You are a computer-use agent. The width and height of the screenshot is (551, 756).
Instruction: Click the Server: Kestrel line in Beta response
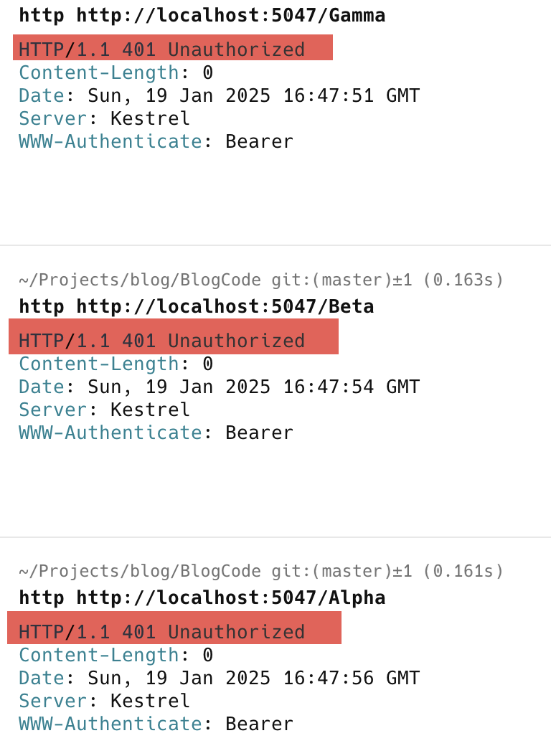tap(104, 410)
